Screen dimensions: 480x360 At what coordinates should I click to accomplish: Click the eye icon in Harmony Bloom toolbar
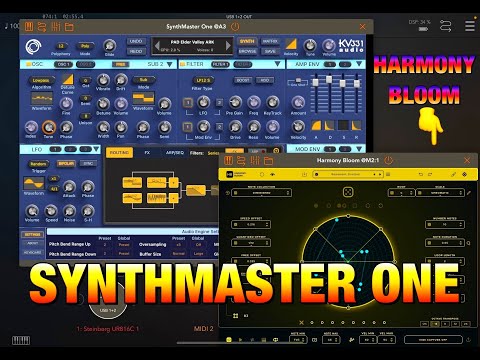pos(273,174)
